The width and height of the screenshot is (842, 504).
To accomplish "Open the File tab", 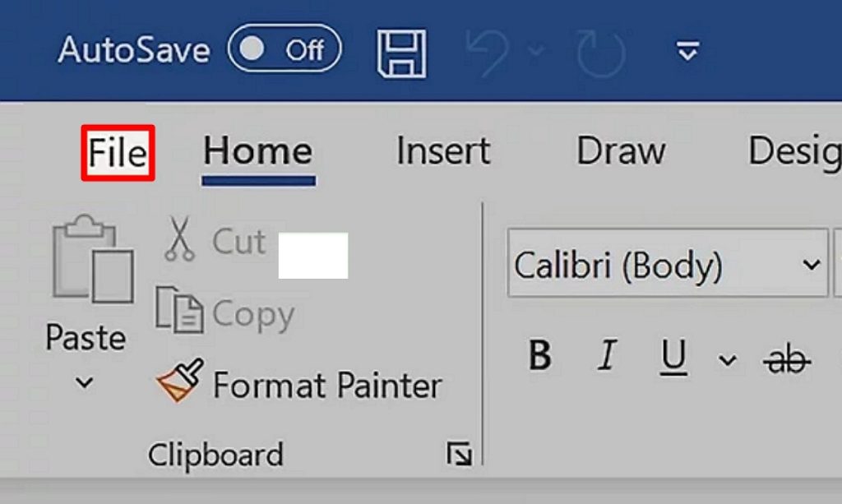I will 118,153.
